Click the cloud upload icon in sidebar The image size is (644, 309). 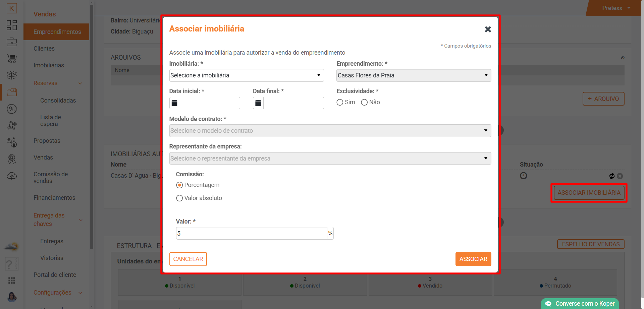pos(12,176)
